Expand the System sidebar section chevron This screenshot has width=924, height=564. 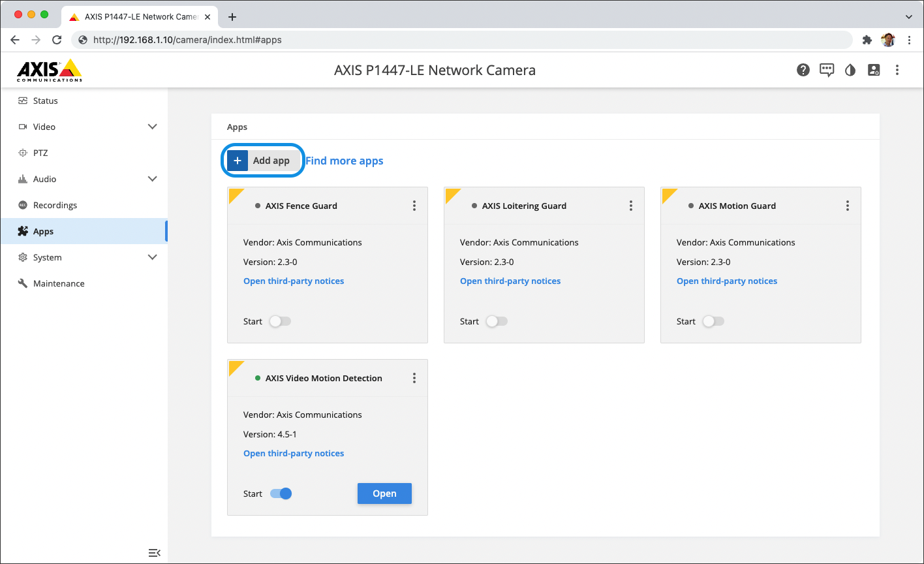click(153, 257)
